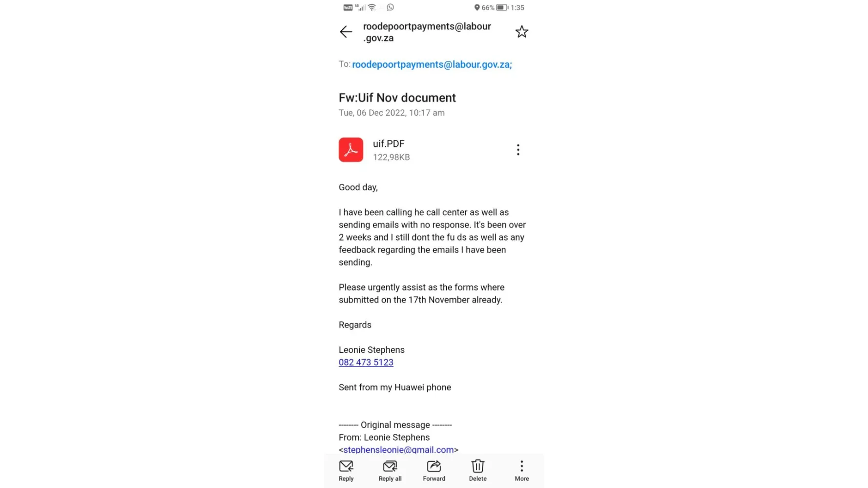Image resolution: width=868 pixels, height=488 pixels.
Task: Open the More options menu
Action: click(x=522, y=471)
